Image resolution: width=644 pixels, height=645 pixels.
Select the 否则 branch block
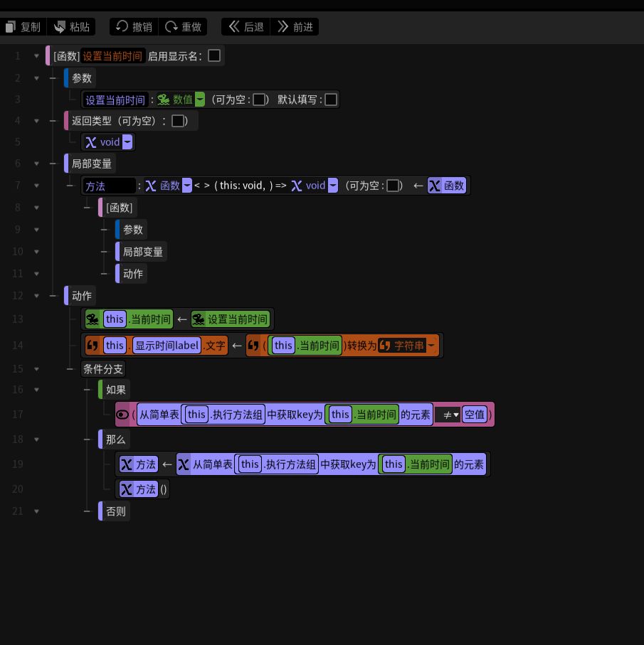pos(116,511)
